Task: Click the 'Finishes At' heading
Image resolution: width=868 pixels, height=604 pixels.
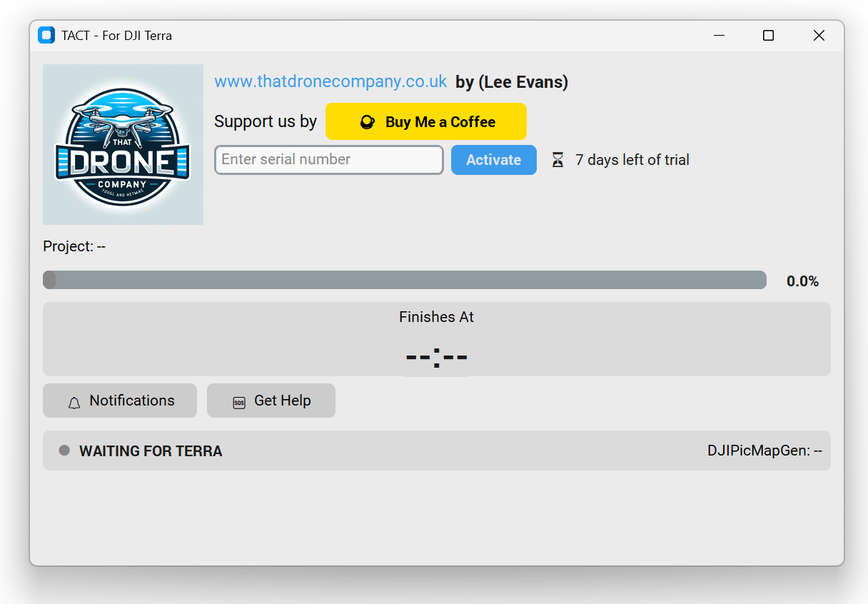Action: pos(436,317)
